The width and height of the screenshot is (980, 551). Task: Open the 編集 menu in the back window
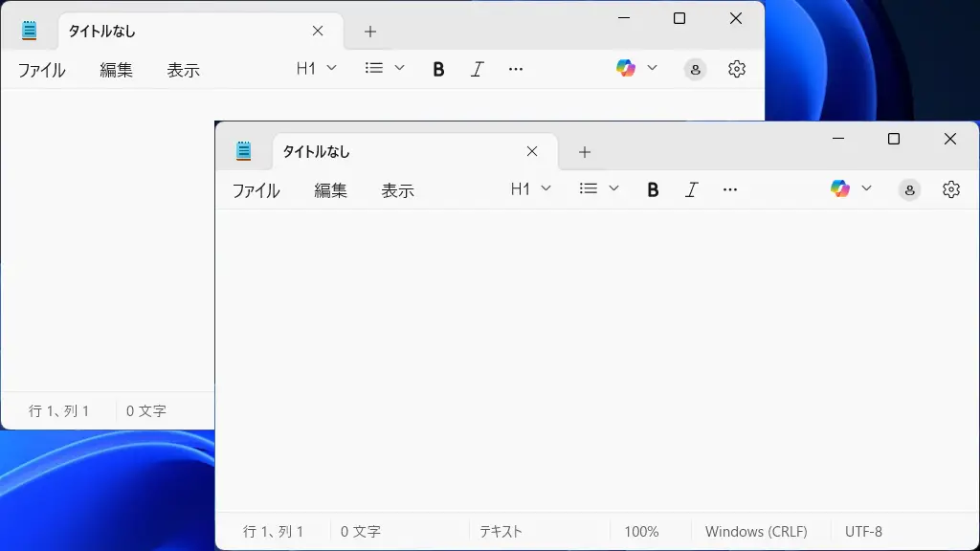coord(116,70)
